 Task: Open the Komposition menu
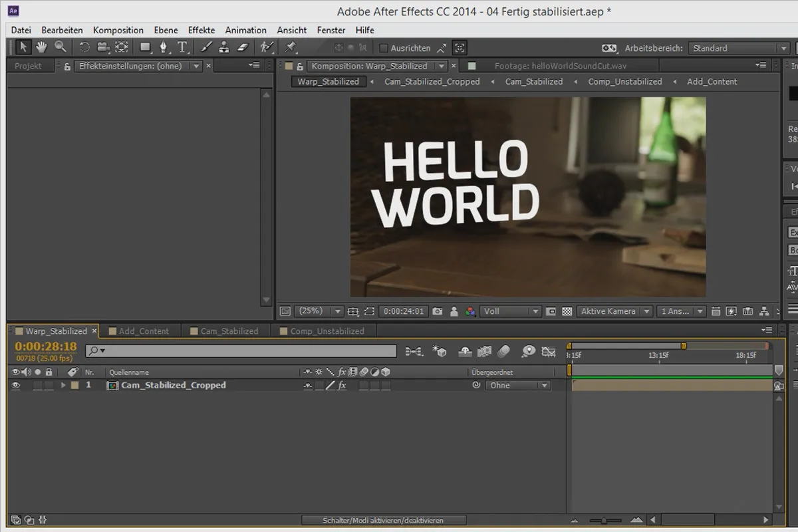pyautogui.click(x=118, y=30)
